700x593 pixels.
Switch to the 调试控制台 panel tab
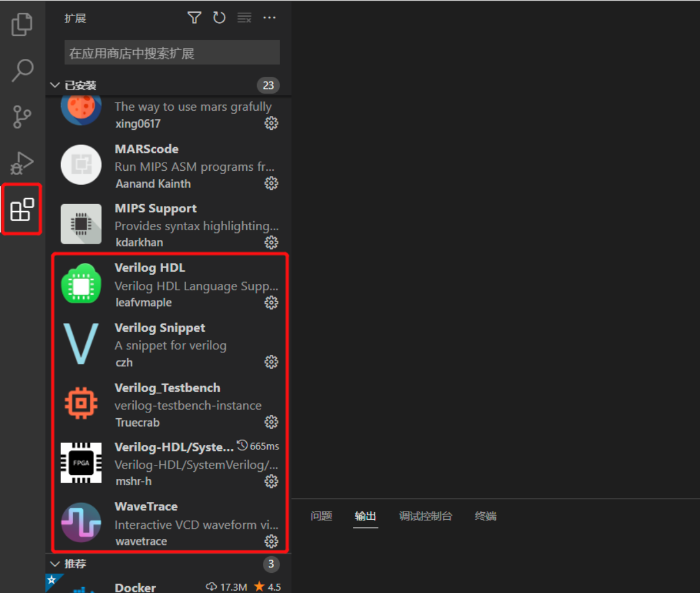click(426, 516)
